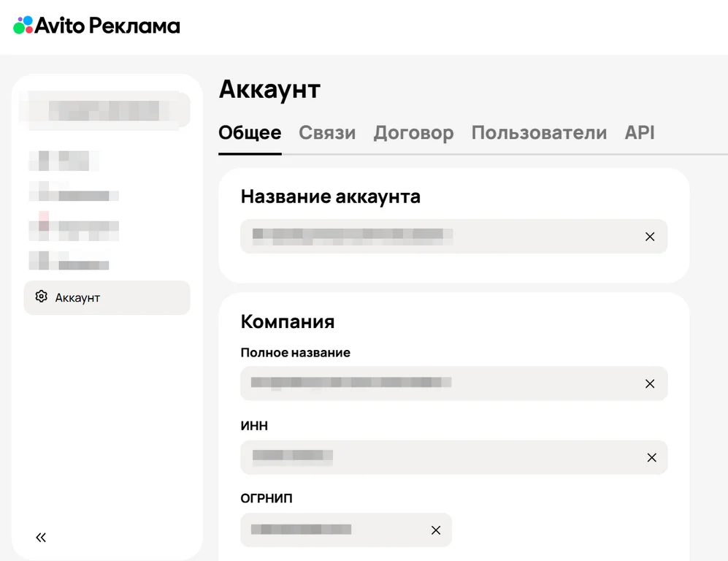
Task: Click the Компания section heading
Action: click(288, 321)
